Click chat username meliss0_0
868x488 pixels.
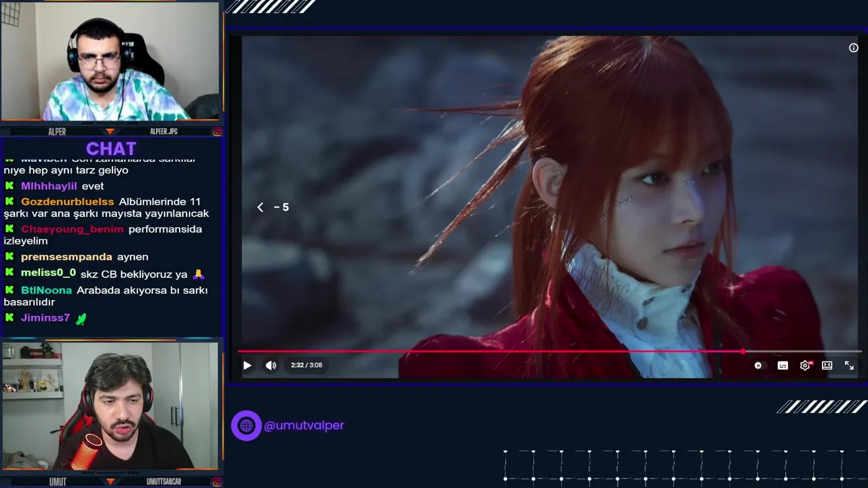click(48, 273)
